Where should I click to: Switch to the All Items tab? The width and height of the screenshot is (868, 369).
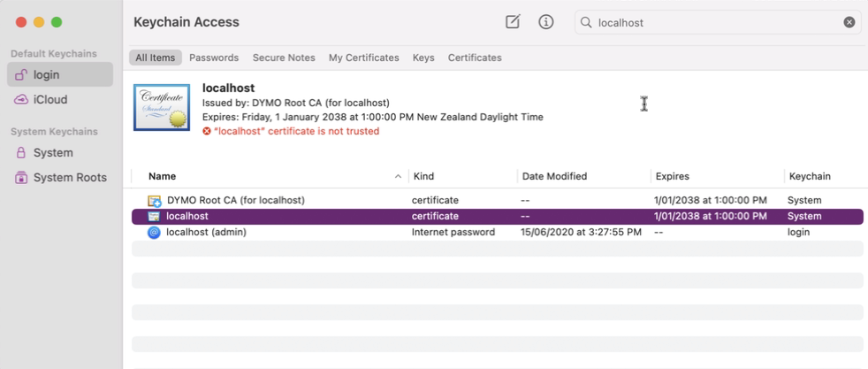tap(155, 58)
